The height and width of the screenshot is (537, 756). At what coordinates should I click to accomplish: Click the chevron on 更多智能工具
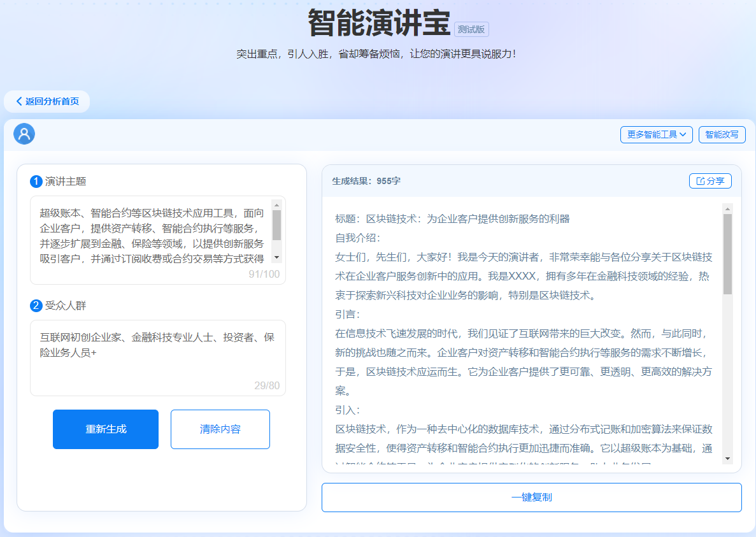point(683,134)
